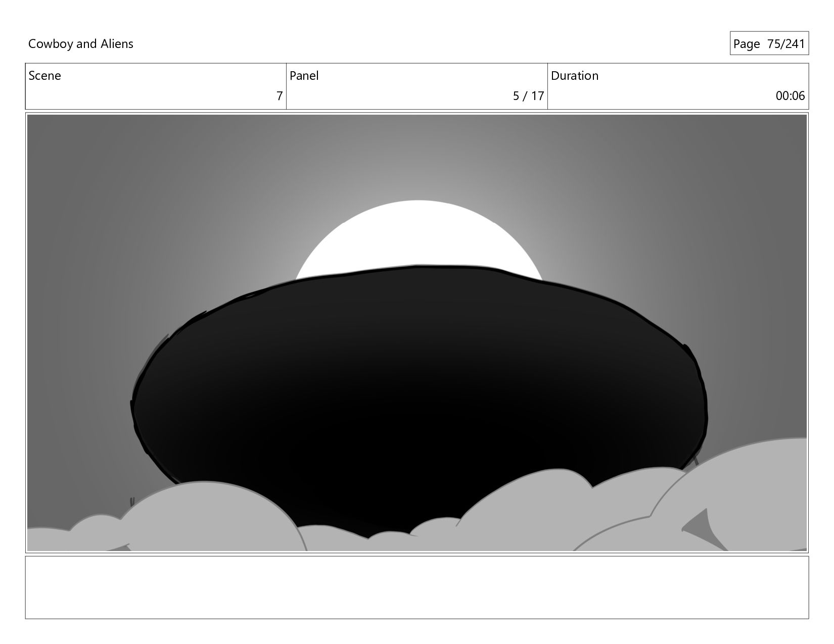Click the 'Scene' header label
This screenshot has height=644, width=834.
coord(44,76)
